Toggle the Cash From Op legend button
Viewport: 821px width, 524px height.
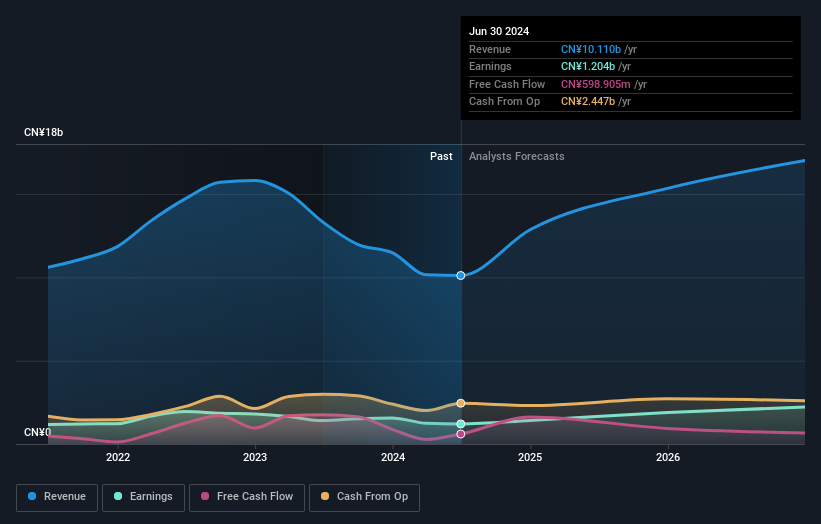point(364,497)
